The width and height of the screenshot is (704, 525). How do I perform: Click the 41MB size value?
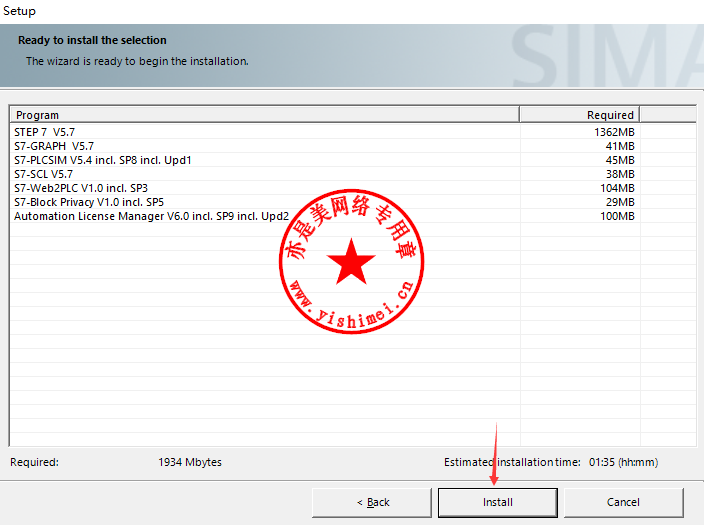coord(620,146)
